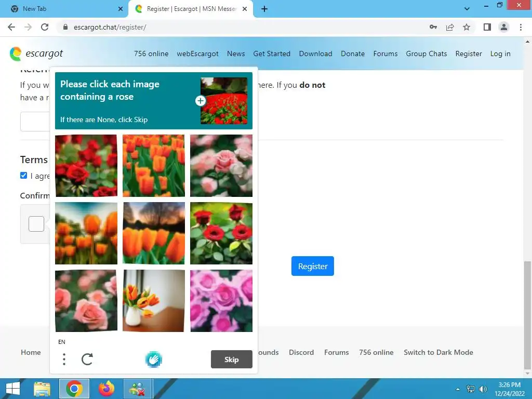Click Register in the top navigation
Viewport: 532px width, 399px height.
(469, 54)
